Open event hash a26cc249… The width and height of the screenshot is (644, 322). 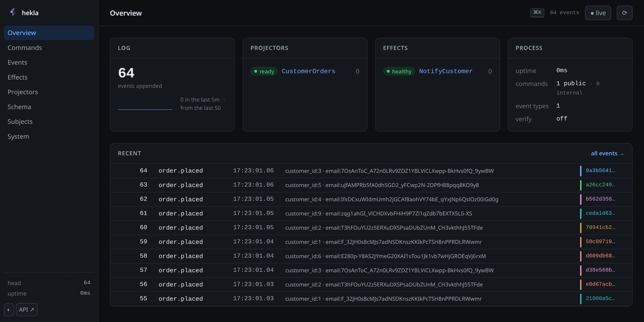tap(600, 185)
